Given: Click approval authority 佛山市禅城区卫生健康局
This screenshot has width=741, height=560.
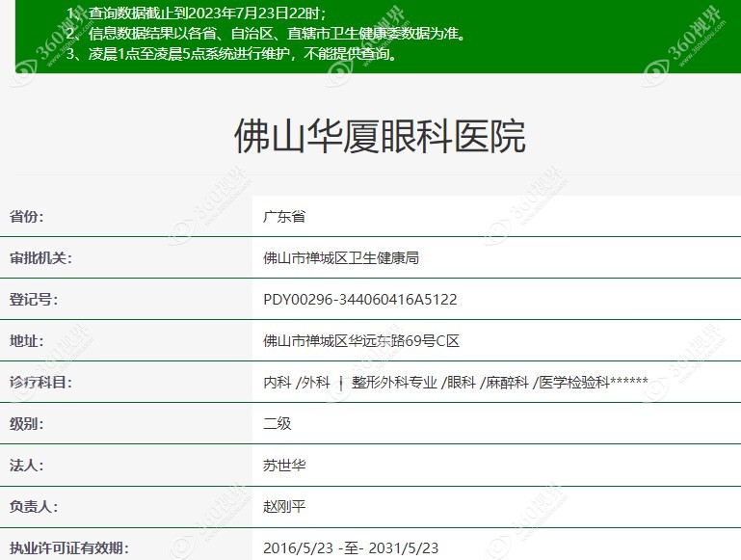Looking at the screenshot, I should 341,258.
